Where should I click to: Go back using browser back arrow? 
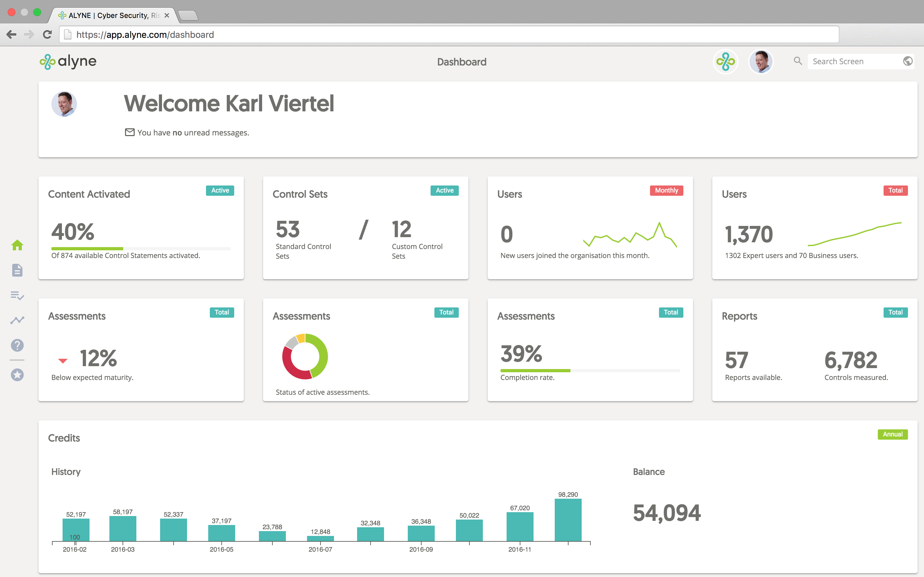click(12, 35)
